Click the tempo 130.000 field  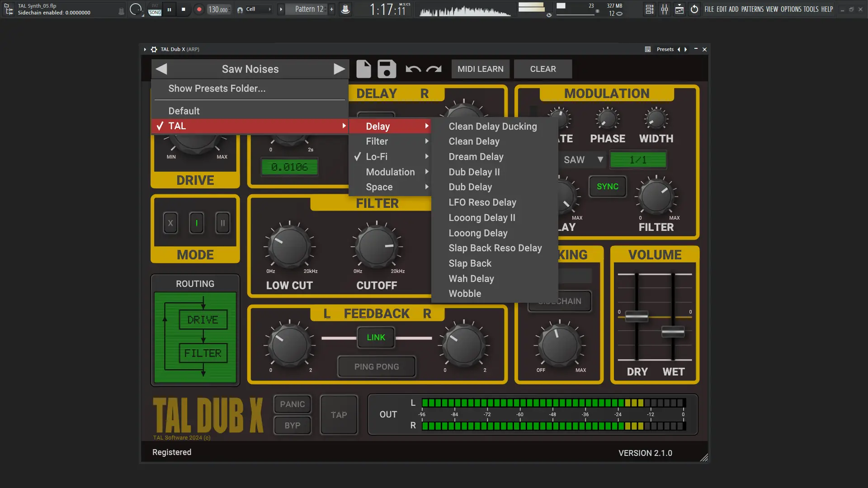219,9
